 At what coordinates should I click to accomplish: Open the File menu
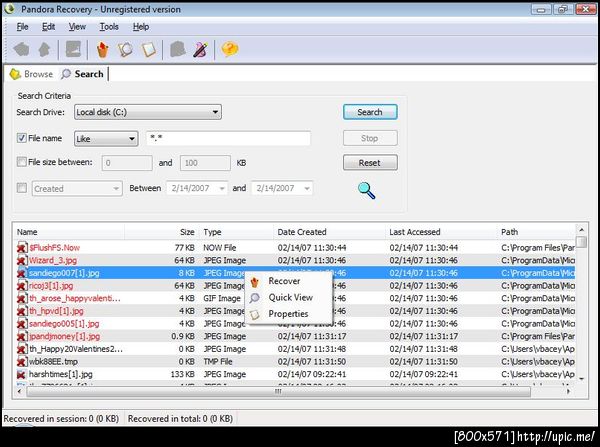(22, 27)
